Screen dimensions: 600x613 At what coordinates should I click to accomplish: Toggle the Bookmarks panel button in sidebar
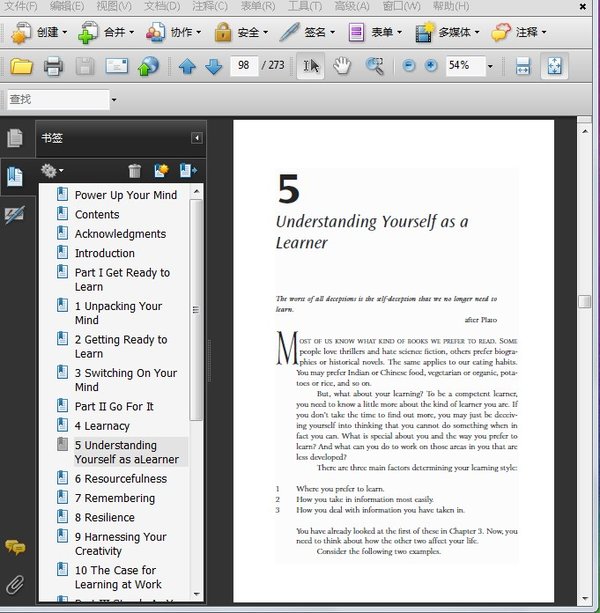[15, 176]
